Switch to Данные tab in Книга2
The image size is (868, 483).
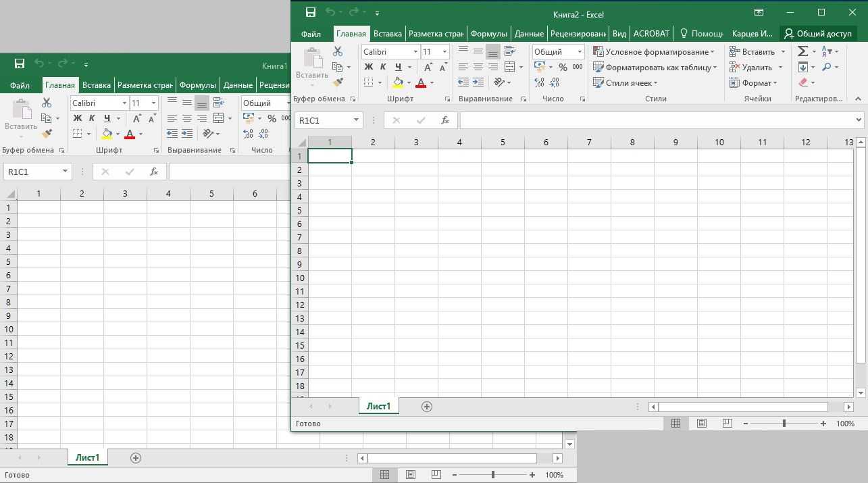529,33
